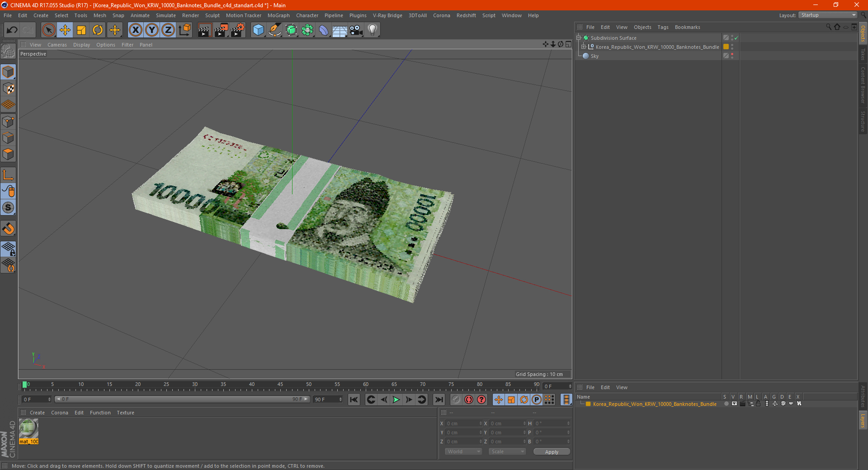Open the vertical Content Browser tab
Screen dimensions: 868x470
(863, 85)
